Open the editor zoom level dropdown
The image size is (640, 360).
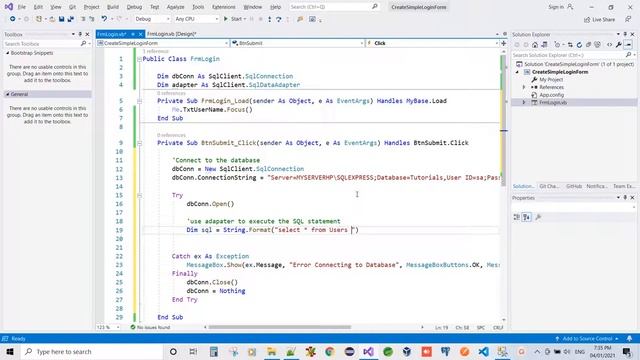[x=108, y=327]
